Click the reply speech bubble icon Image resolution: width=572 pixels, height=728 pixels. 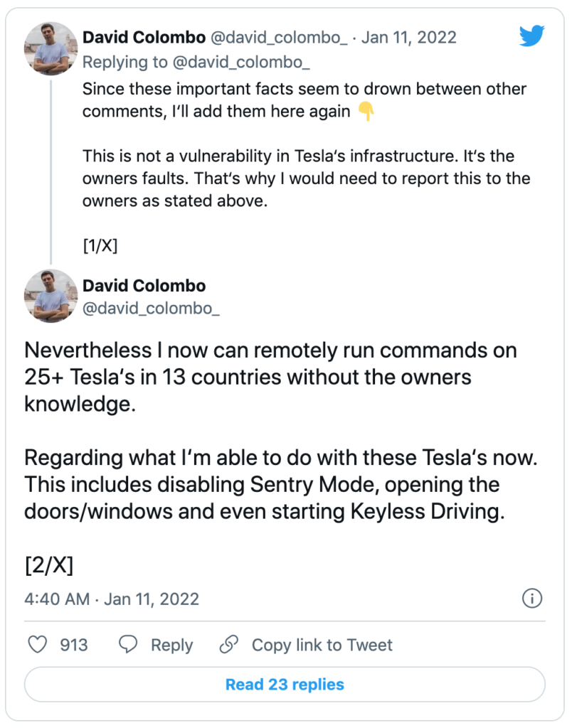[x=128, y=645]
